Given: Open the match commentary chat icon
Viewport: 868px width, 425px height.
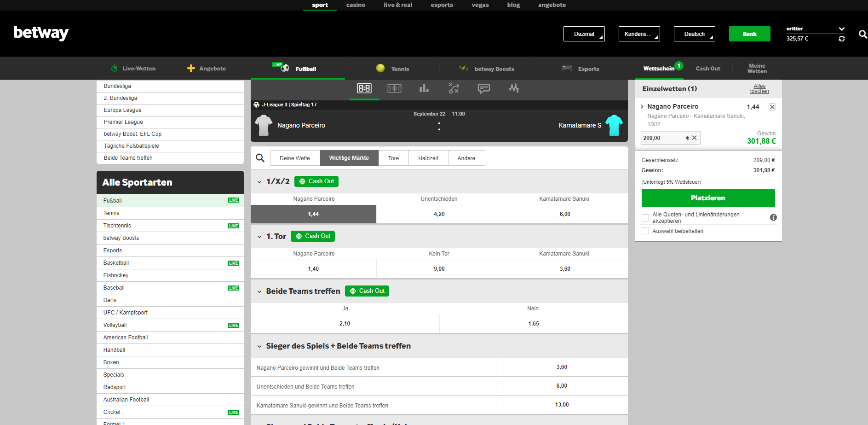Looking at the screenshot, I should [483, 88].
